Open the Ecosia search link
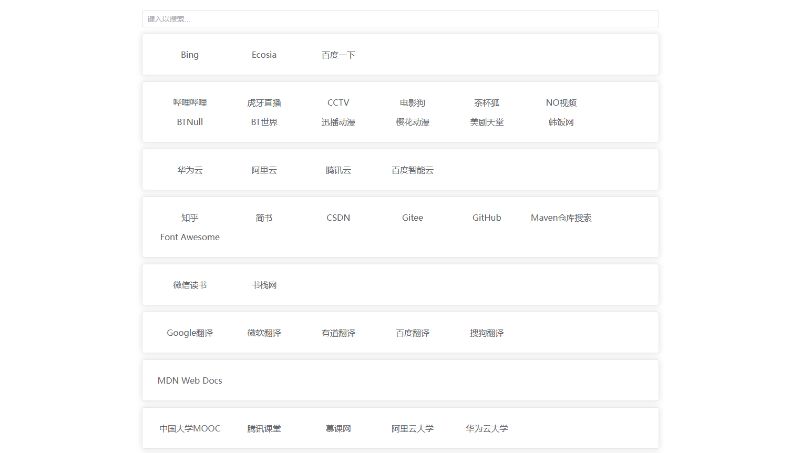The height and width of the screenshot is (453, 800). (264, 55)
